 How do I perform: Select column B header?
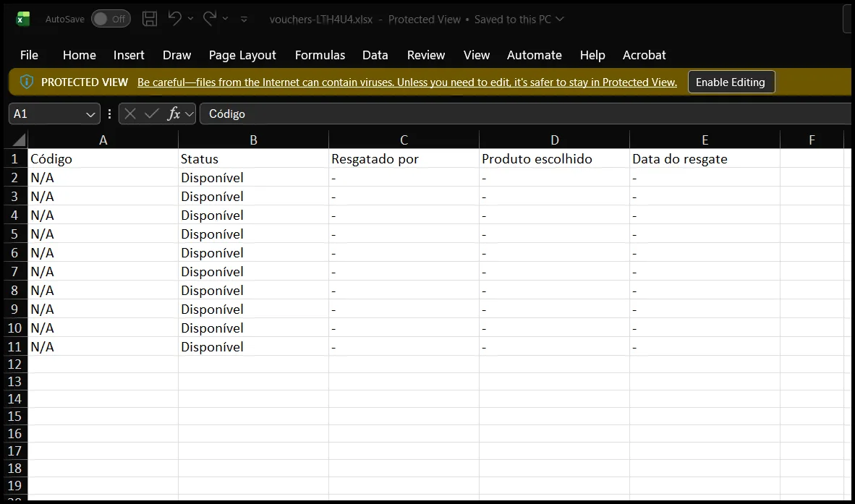click(254, 140)
